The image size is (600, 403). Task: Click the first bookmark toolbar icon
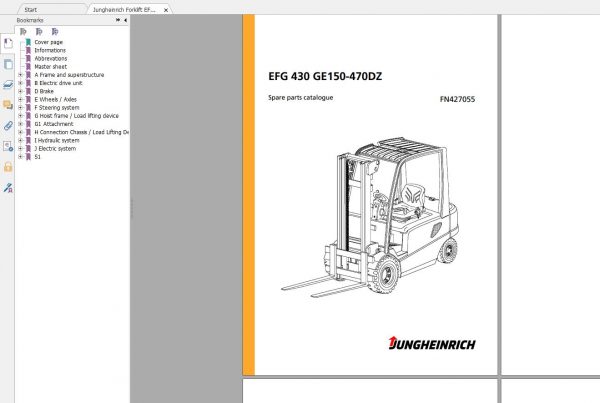click(x=23, y=31)
